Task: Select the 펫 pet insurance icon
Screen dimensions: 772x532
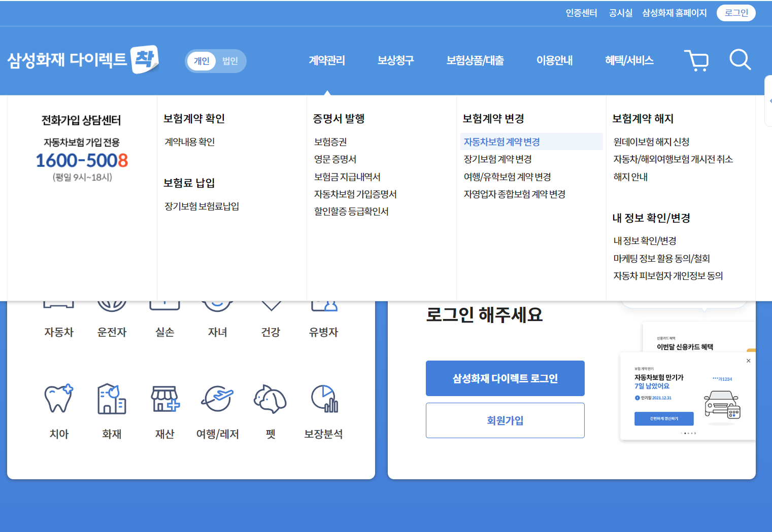Action: pos(271,399)
